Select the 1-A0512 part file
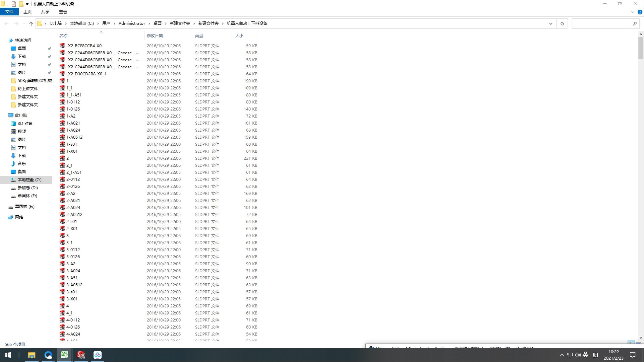The width and height of the screenshot is (644, 362). pyautogui.click(x=74, y=137)
